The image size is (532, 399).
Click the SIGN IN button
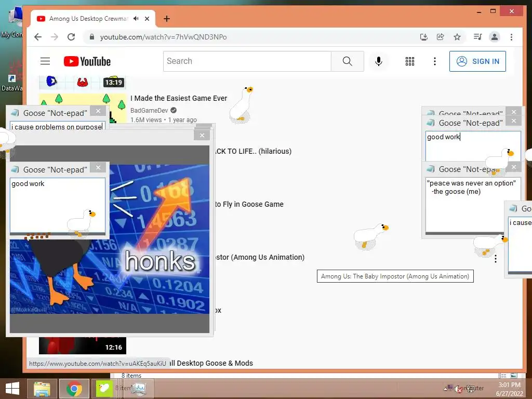(477, 61)
